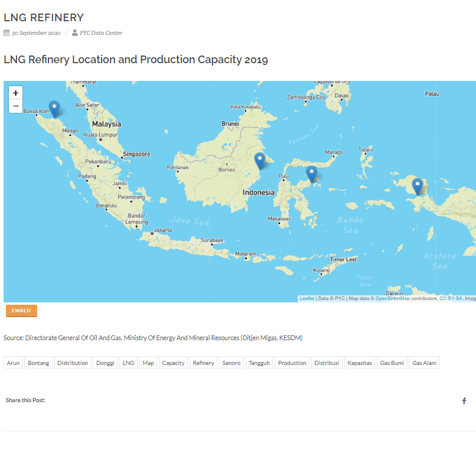476x476 pixels.
Task: Open the Gas Bumi tag
Action: pyautogui.click(x=392, y=363)
